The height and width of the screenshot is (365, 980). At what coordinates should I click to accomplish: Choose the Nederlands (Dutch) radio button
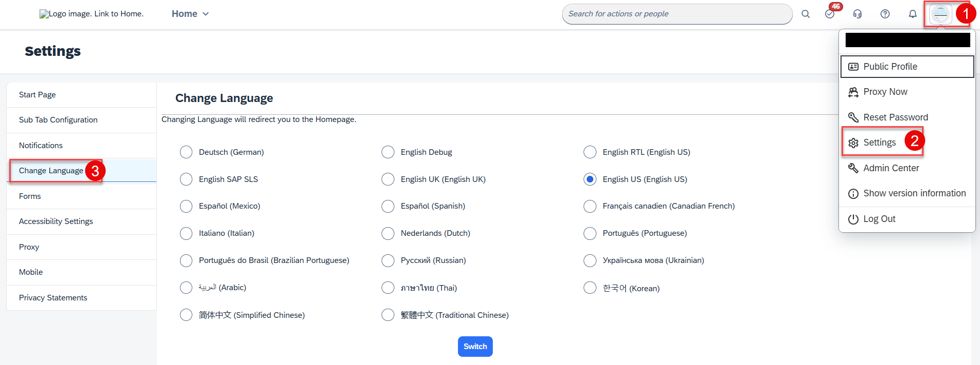(x=388, y=233)
